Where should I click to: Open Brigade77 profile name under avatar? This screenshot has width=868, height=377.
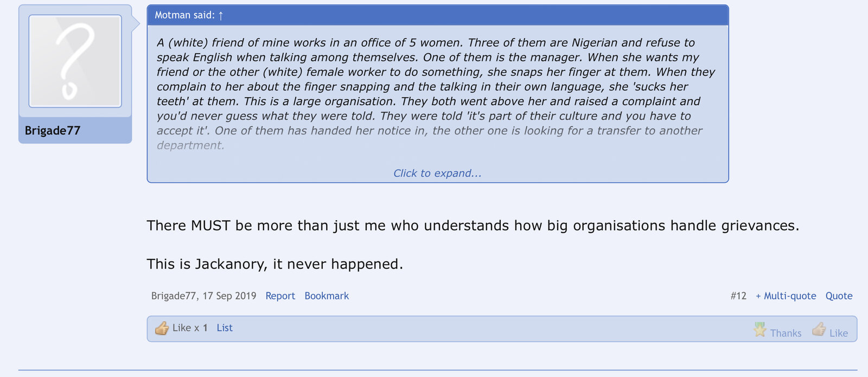coord(53,131)
